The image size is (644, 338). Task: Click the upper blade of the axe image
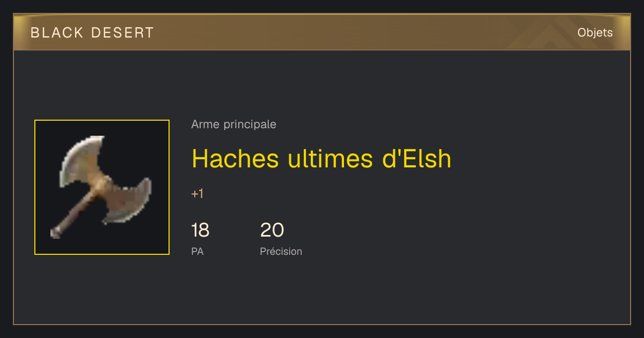point(80,161)
